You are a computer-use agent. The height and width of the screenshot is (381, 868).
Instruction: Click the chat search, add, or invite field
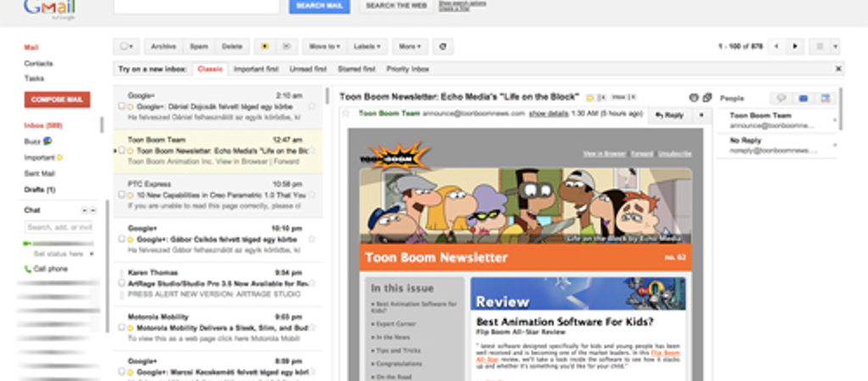tap(58, 227)
